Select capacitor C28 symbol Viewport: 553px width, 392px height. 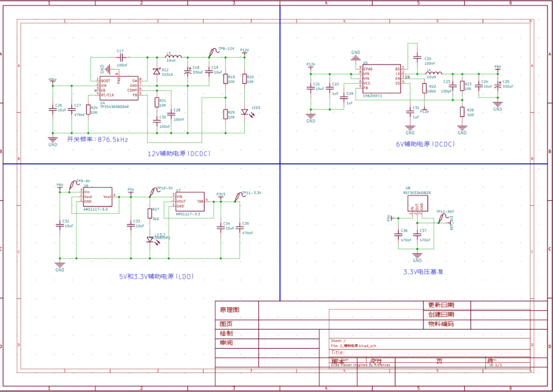click(x=171, y=114)
